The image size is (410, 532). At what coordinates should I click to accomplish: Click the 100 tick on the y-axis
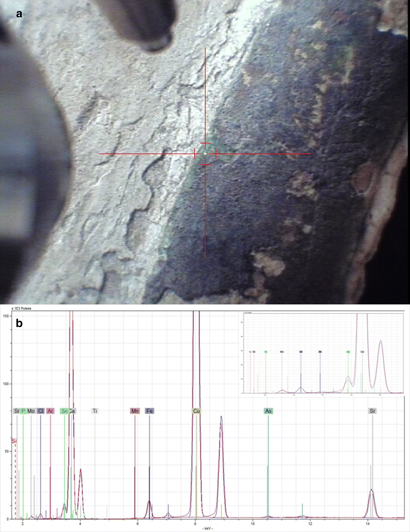click(6, 384)
